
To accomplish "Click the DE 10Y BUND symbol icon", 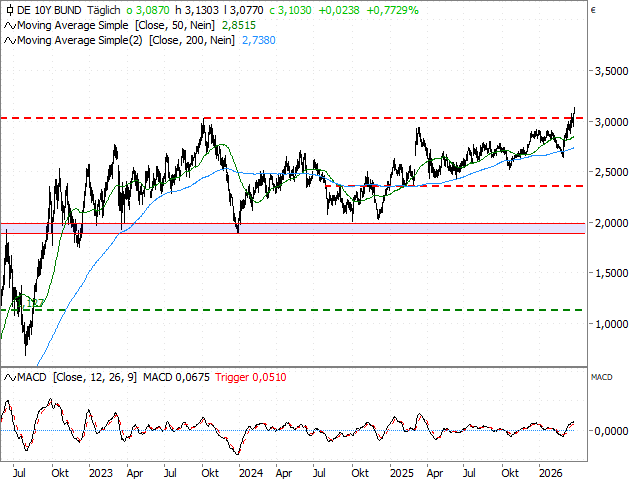I will (x=9, y=9).
